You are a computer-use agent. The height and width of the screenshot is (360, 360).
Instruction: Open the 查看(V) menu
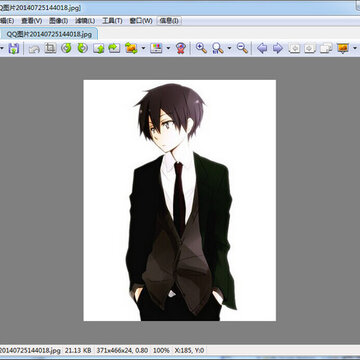click(32, 21)
